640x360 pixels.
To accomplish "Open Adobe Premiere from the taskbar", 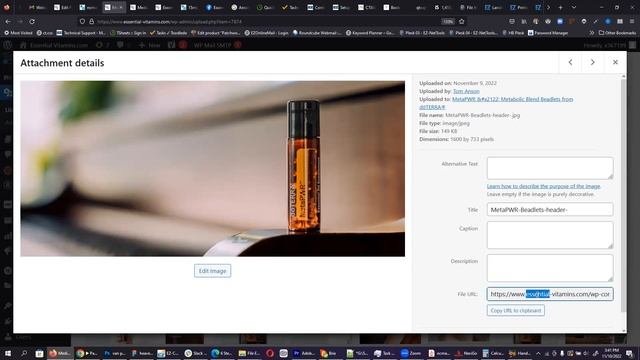I will click(303, 353).
